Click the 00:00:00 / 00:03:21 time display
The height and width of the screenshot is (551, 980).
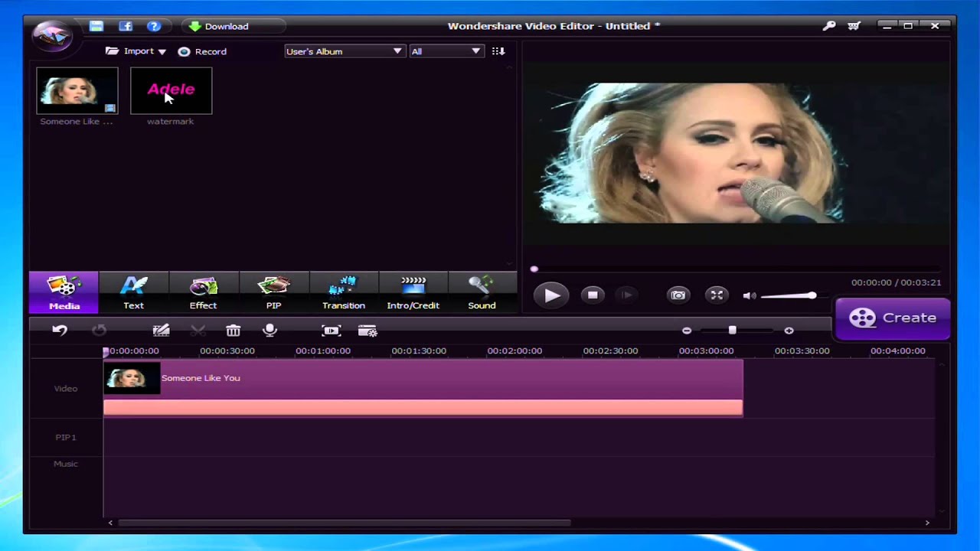[896, 282]
